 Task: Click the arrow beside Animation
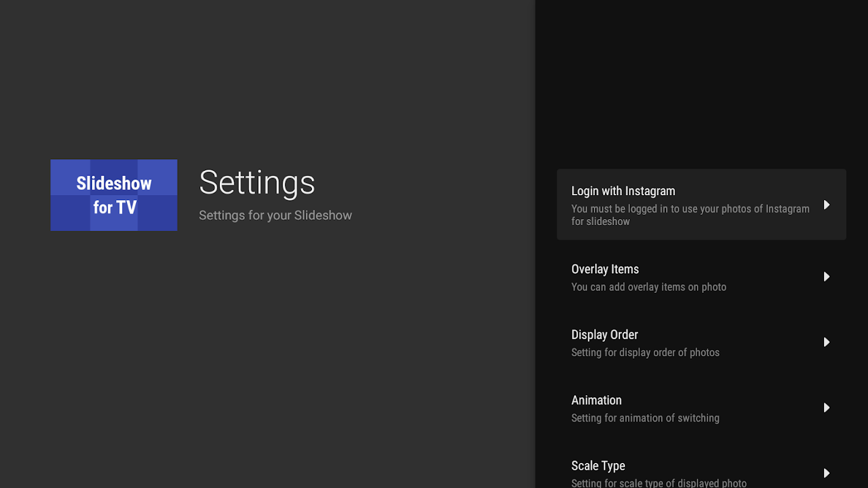826,407
